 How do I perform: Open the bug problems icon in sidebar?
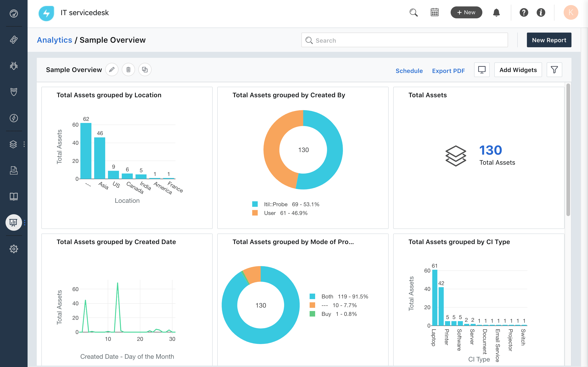coord(14,66)
